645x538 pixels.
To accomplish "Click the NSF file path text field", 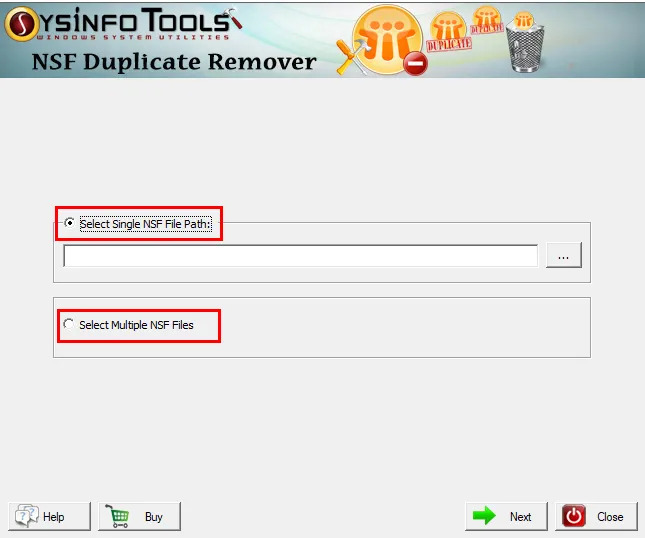I will [x=300, y=256].
